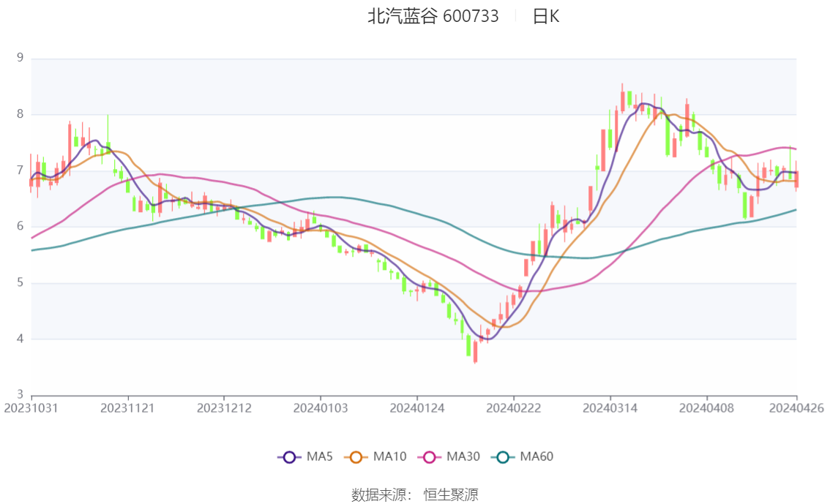Screen dimensions: 830x504
Task: Click the y-axis value 6
Action: [x=20, y=226]
